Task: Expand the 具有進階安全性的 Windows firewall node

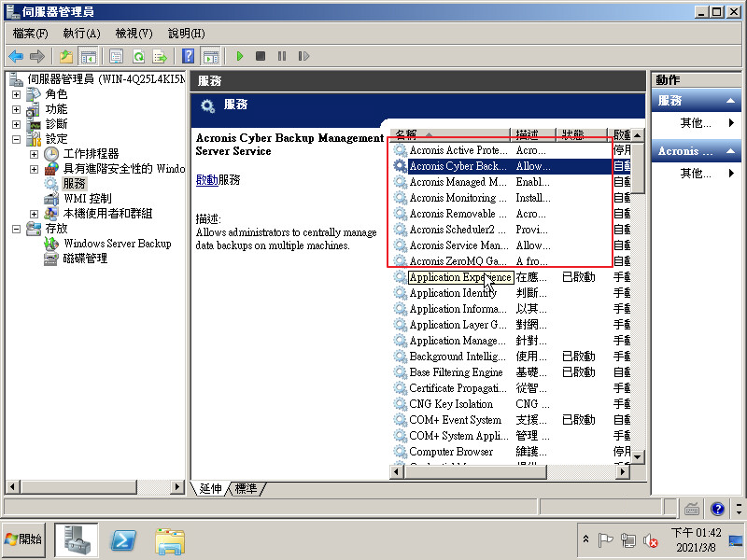Action: pyautogui.click(x=34, y=169)
